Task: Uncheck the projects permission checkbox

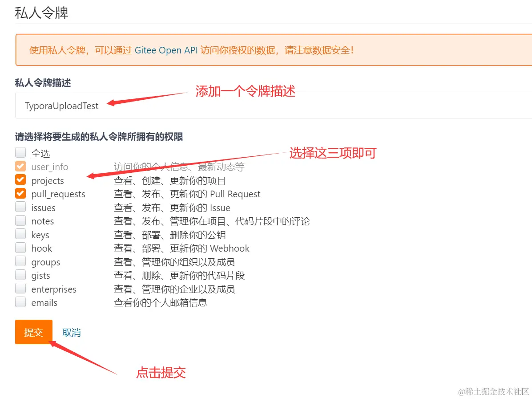Action: 20,179
